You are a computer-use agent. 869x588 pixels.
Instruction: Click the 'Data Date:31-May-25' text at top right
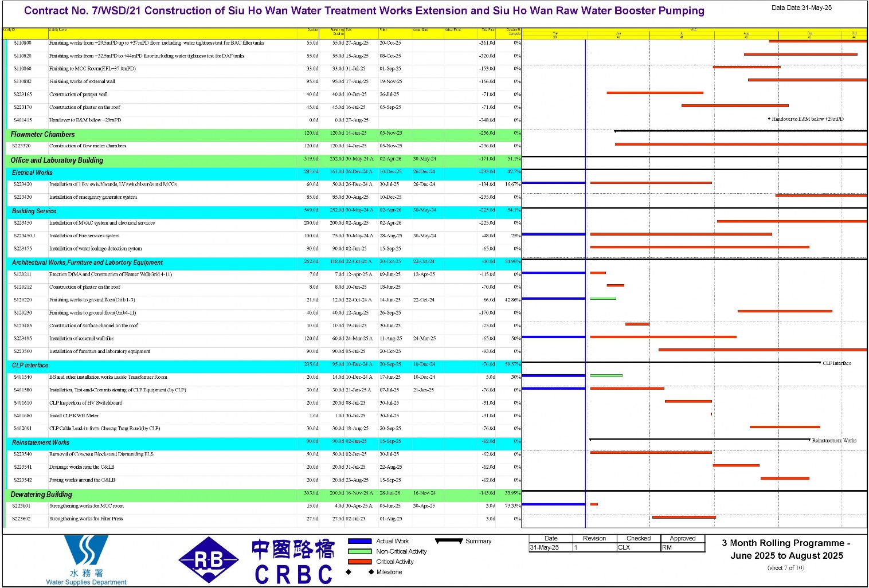(x=801, y=7)
